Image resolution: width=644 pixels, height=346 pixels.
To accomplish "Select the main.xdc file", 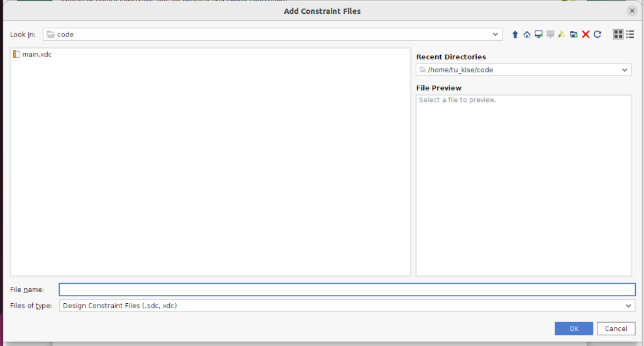I will coord(36,54).
